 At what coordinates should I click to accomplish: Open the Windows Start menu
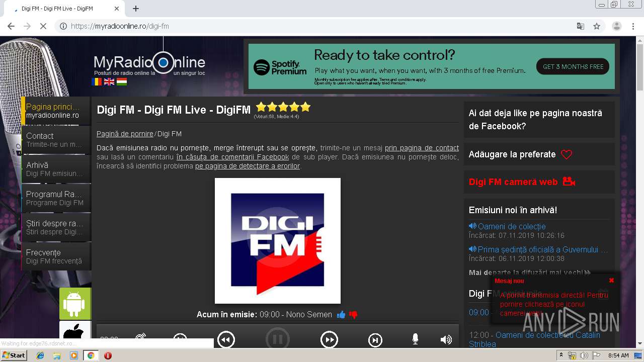[14, 355]
